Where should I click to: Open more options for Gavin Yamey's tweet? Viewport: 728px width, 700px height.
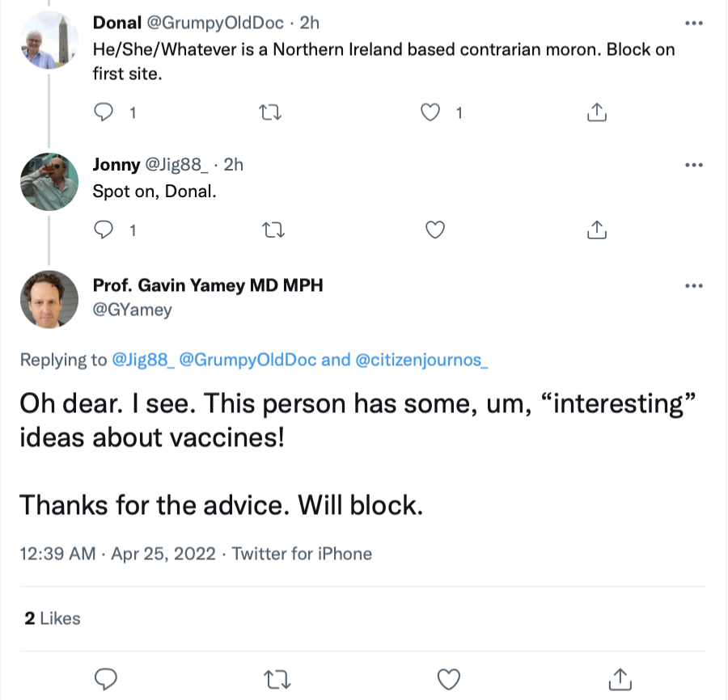(694, 286)
